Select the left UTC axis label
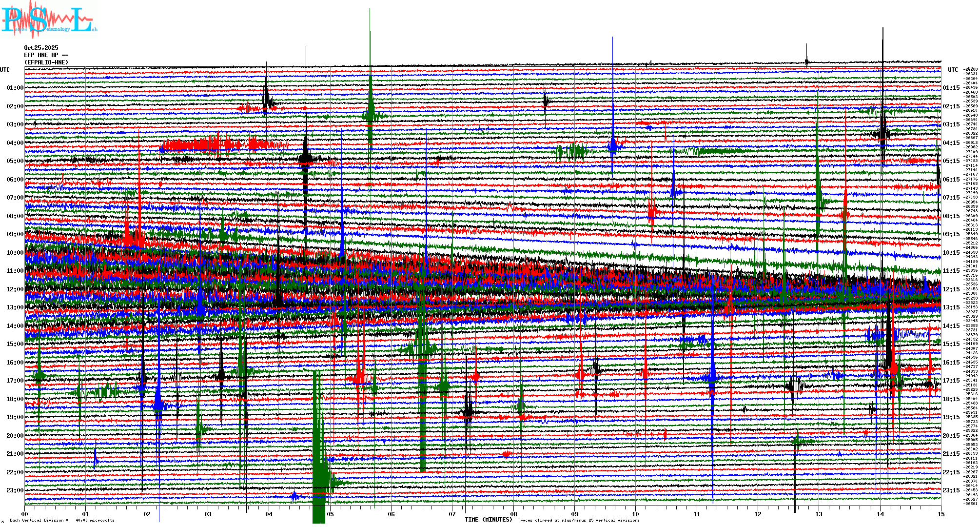 tap(5, 70)
